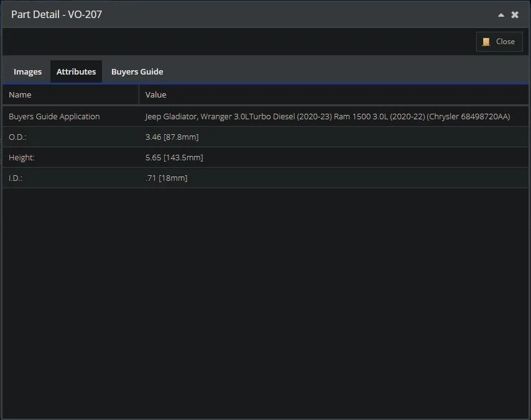Screen dimensions: 531x420
Task: Sort by the Value column header
Action: click(333, 94)
